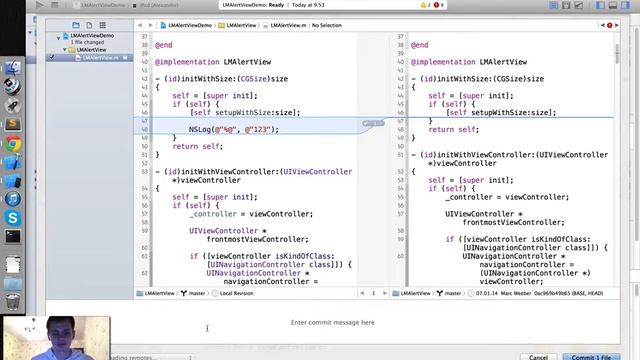Jump to previous issue arrow in jump bar

(x=603, y=25)
